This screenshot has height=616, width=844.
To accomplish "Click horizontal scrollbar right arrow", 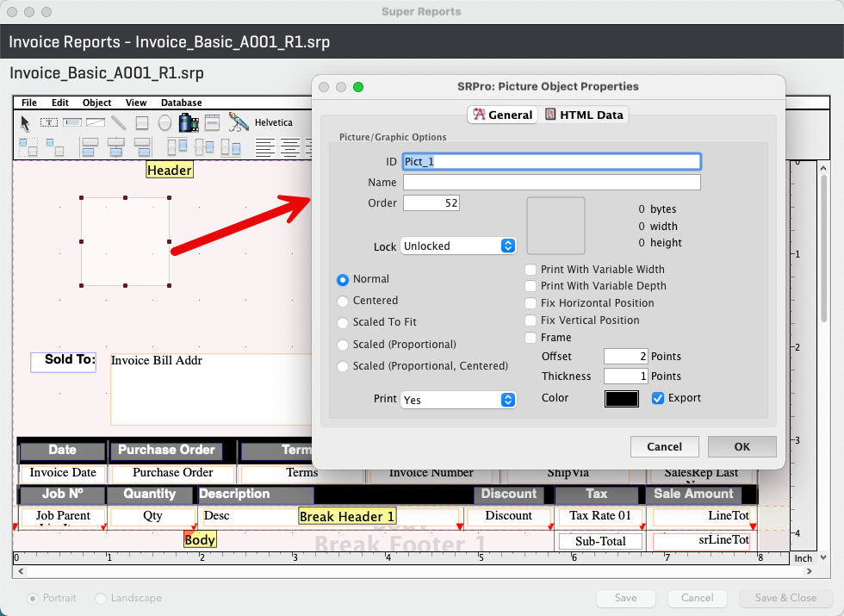I will [809, 571].
